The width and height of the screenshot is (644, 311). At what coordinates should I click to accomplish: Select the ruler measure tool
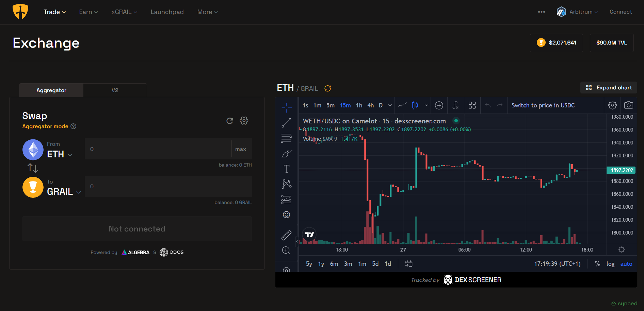(x=287, y=235)
